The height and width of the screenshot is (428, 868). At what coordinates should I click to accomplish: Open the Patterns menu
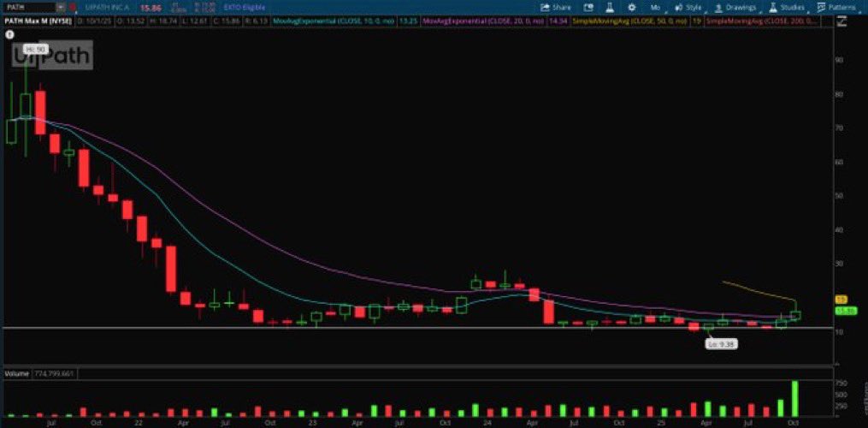pos(836,7)
